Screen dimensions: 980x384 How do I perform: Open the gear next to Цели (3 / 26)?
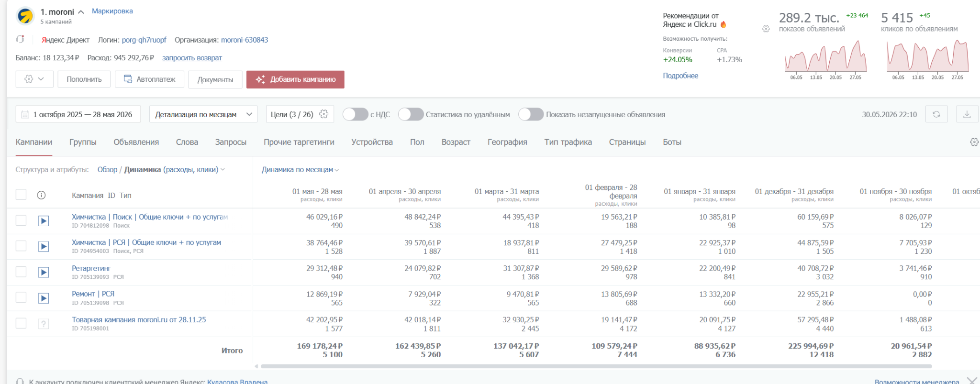click(324, 114)
